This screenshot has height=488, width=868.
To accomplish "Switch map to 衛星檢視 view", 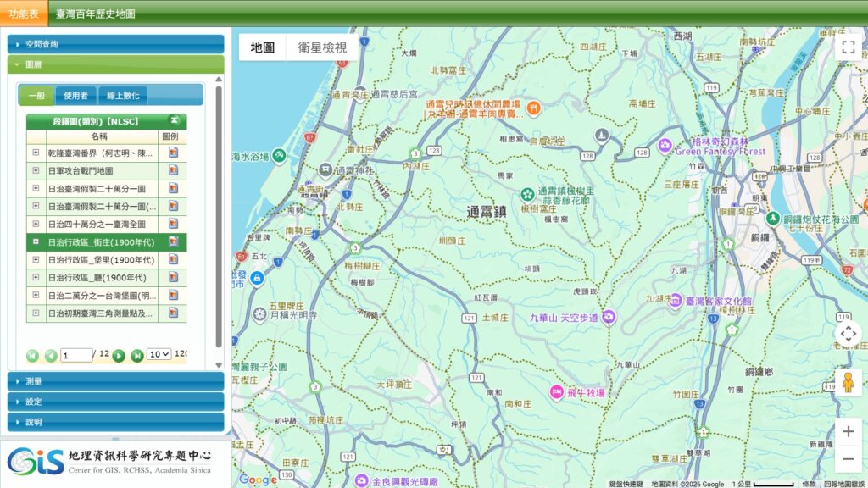I will [x=322, y=47].
